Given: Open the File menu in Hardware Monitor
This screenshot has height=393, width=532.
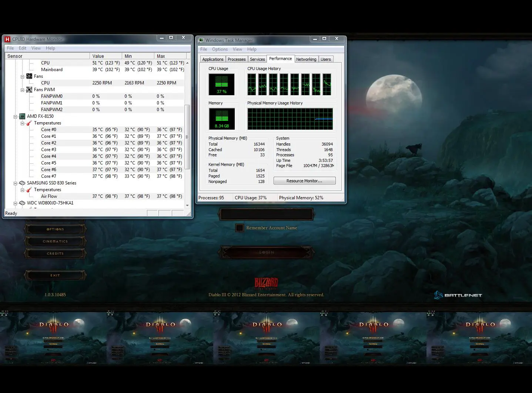Looking at the screenshot, I should pos(10,48).
